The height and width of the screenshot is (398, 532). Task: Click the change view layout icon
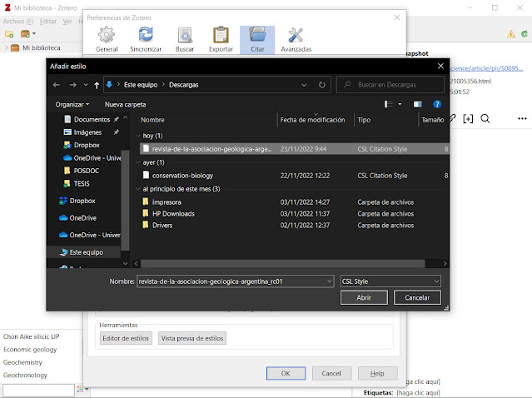(389, 104)
